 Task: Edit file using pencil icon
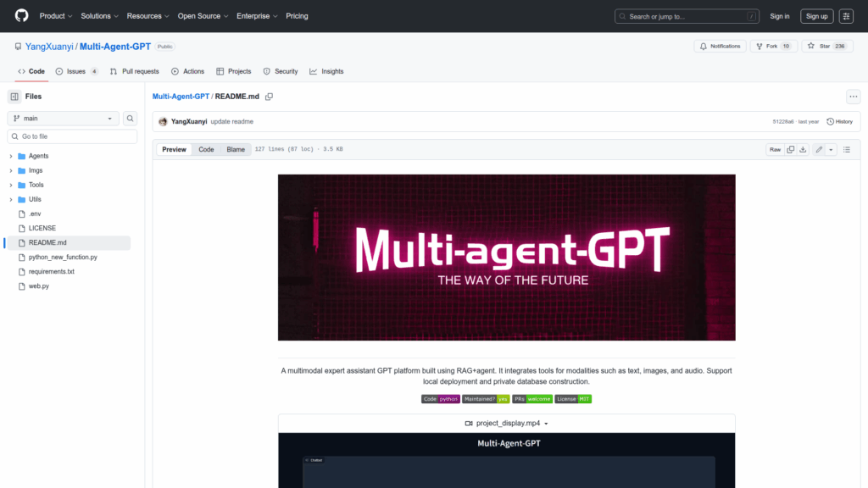pos(819,149)
